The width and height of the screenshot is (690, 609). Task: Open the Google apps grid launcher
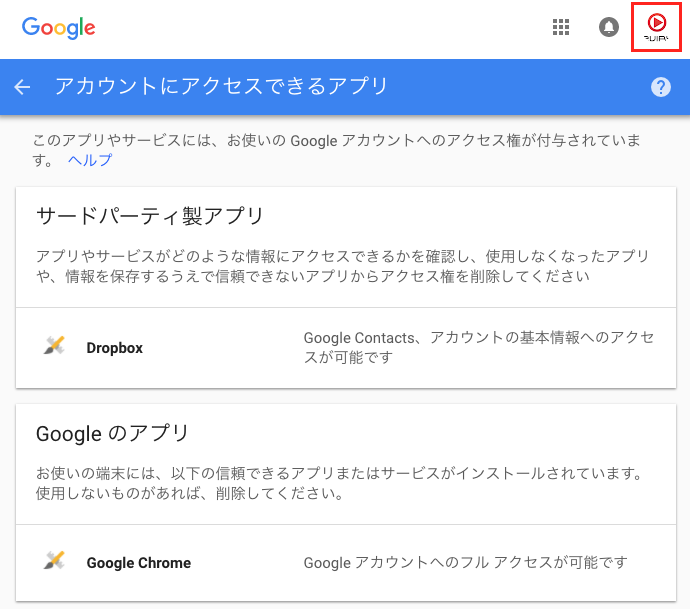[x=561, y=27]
